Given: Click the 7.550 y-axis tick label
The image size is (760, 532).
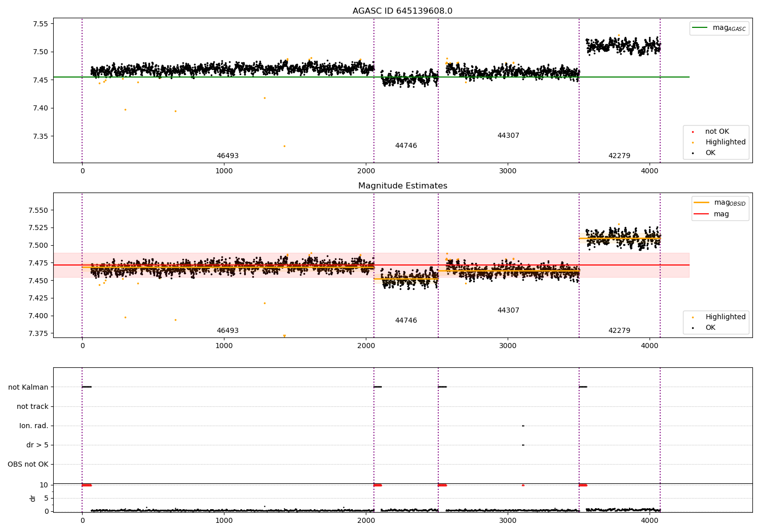Looking at the screenshot, I should [x=39, y=210].
